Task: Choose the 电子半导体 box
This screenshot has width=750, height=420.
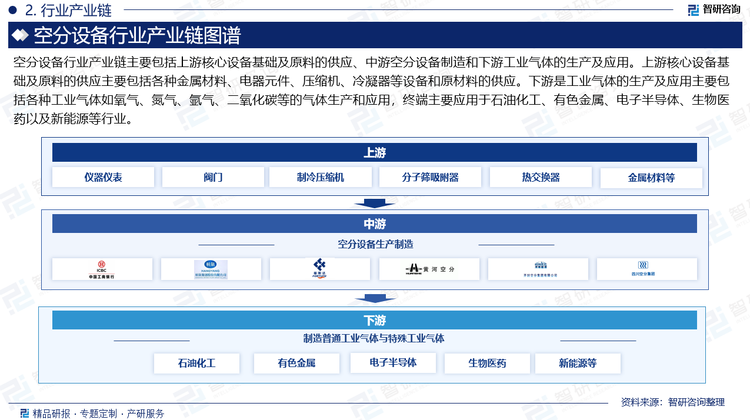Action: coord(393,363)
